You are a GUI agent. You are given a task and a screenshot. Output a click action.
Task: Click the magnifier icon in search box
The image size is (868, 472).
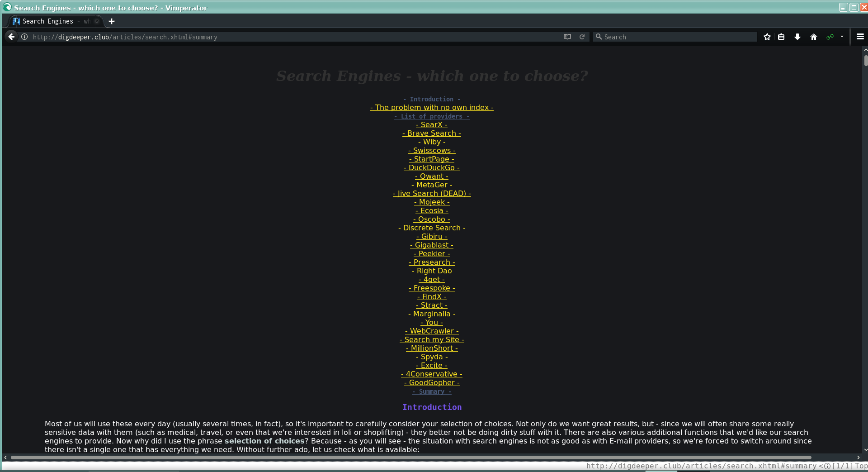[599, 37]
